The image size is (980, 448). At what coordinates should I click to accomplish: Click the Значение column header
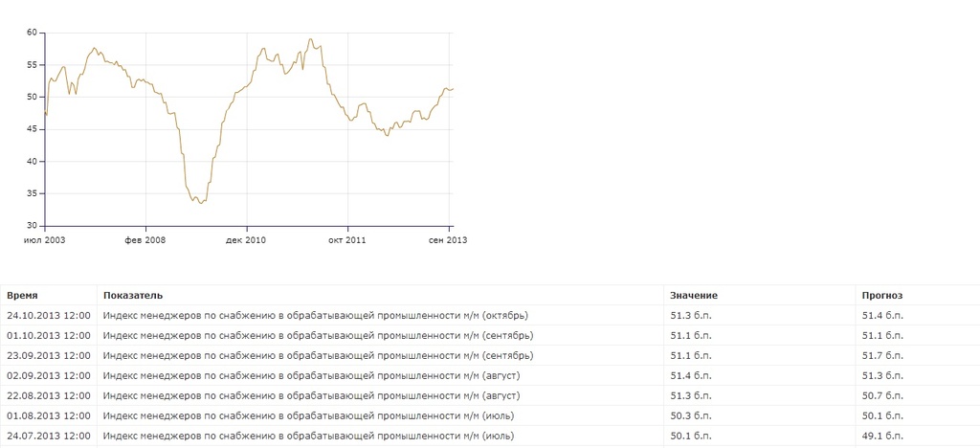(694, 296)
